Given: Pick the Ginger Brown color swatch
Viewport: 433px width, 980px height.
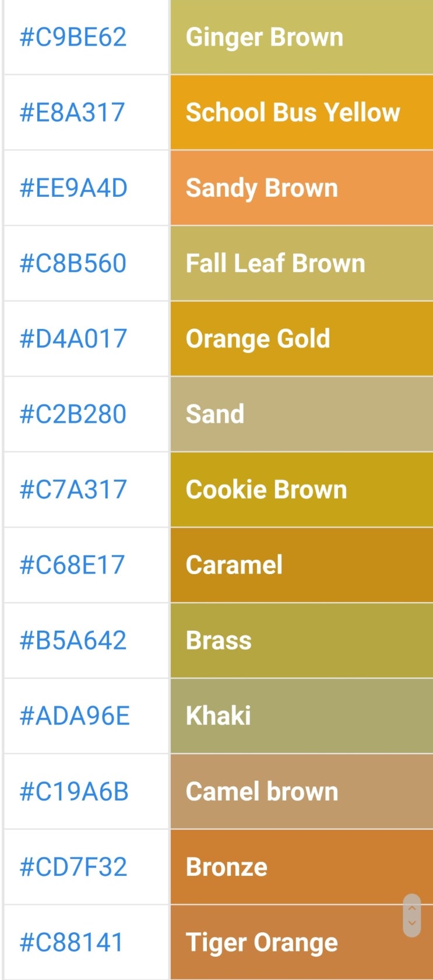Looking at the screenshot, I should click(301, 37).
